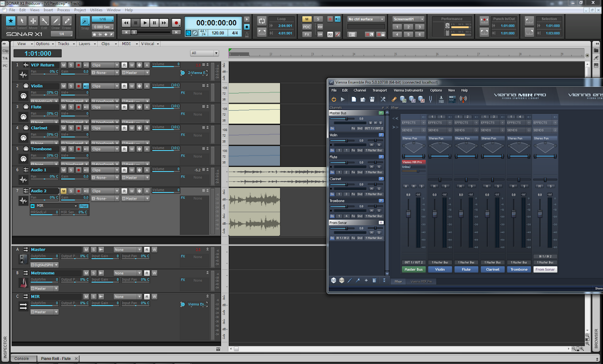Open the V-Vocal dropdown menu

tap(150, 44)
